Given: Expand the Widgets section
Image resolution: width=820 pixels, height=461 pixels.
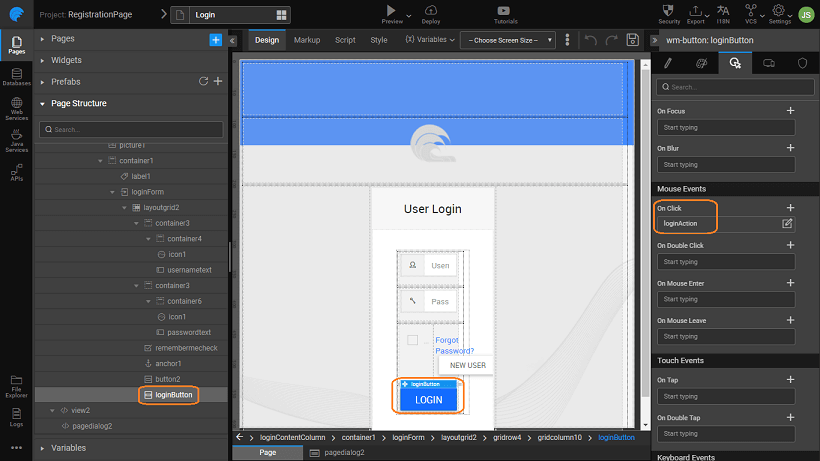Looking at the screenshot, I should click(42, 60).
